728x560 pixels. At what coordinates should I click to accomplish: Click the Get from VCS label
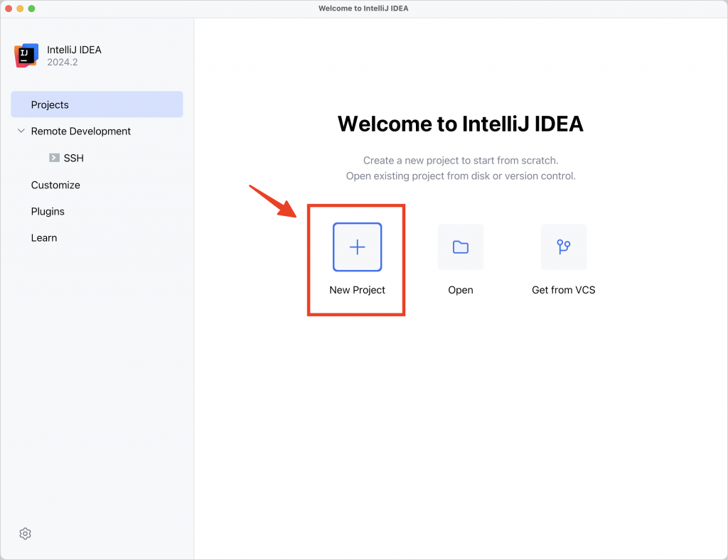click(x=564, y=290)
